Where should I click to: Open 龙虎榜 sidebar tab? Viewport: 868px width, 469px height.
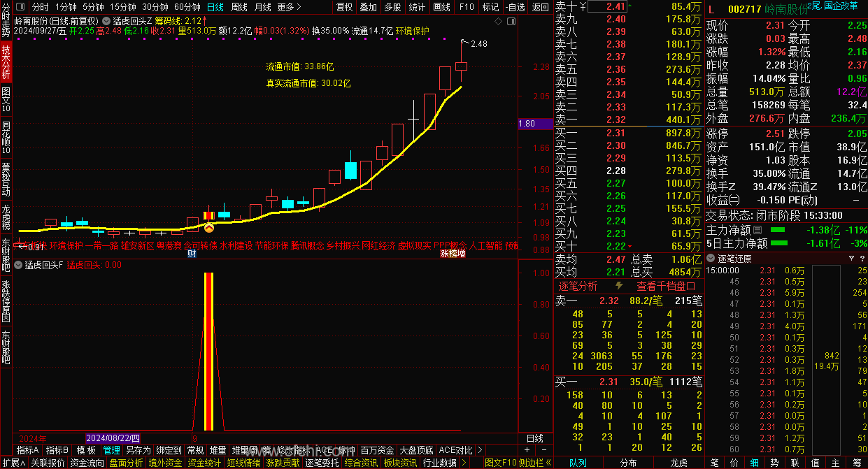6,217
